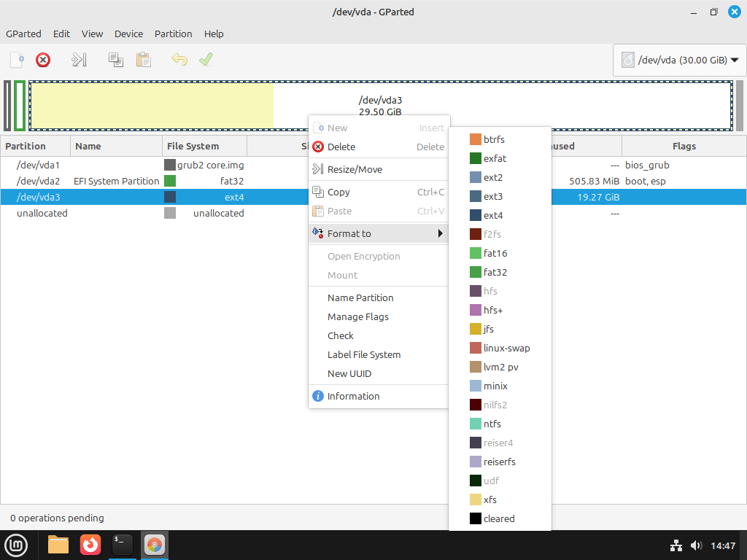Image resolution: width=747 pixels, height=560 pixels.
Task: Click the Copy partition toolbar icon
Action: 115,60
